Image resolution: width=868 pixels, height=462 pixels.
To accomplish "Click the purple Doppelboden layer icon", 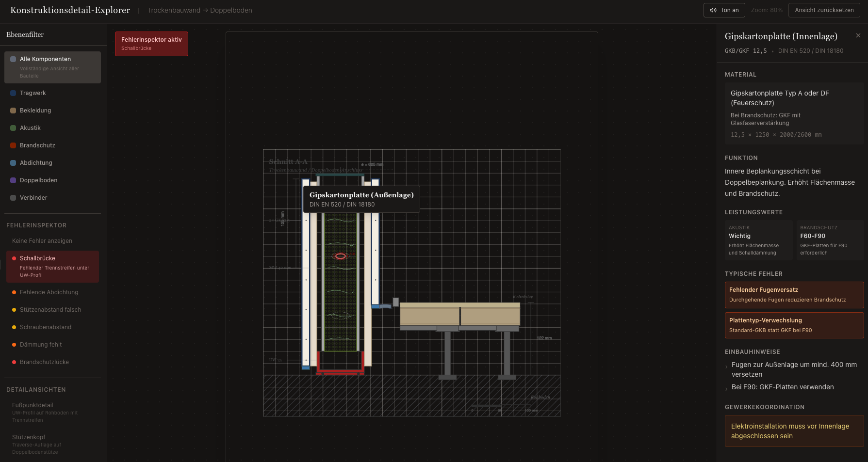I will (x=13, y=180).
